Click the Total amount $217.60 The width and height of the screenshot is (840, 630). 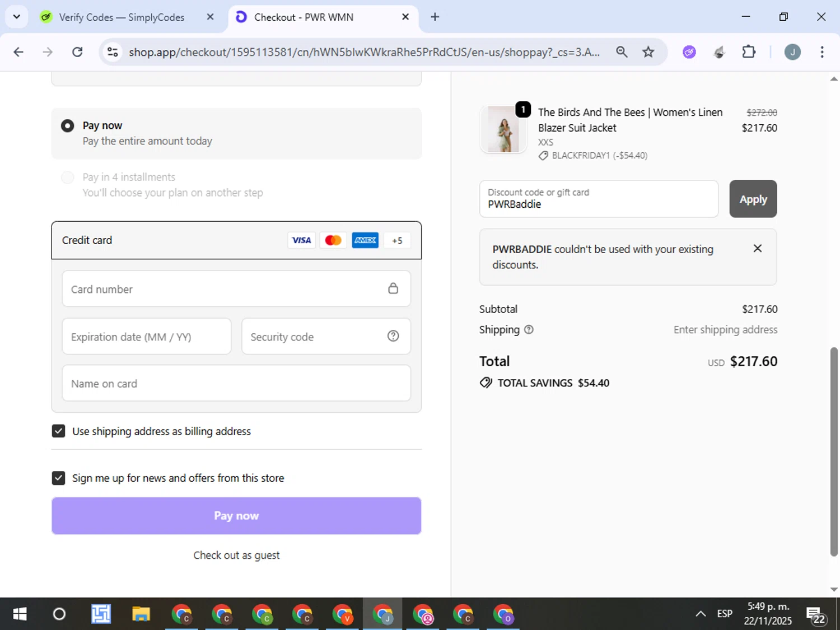click(x=754, y=361)
